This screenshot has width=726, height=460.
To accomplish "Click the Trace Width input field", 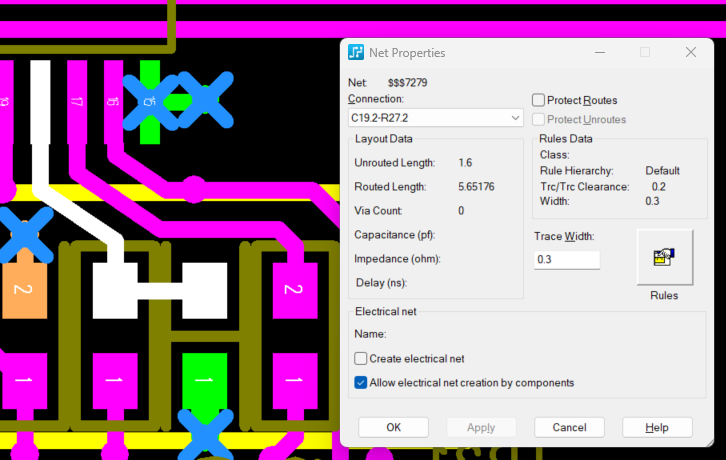I will tap(566, 259).
